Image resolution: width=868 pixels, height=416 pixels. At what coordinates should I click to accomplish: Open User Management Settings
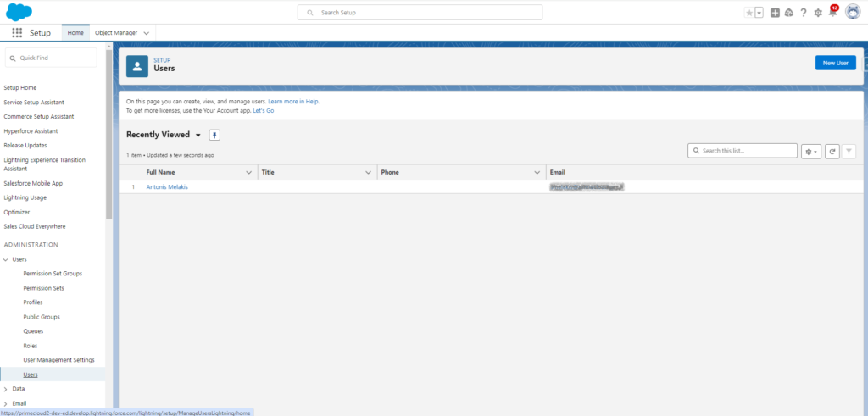click(58, 360)
